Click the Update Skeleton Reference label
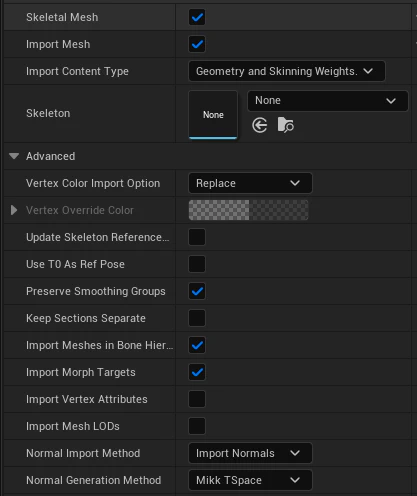The image size is (417, 496). point(98,237)
